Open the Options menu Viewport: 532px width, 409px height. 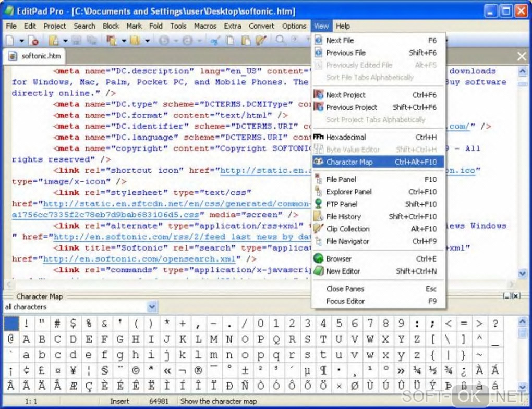(x=294, y=26)
